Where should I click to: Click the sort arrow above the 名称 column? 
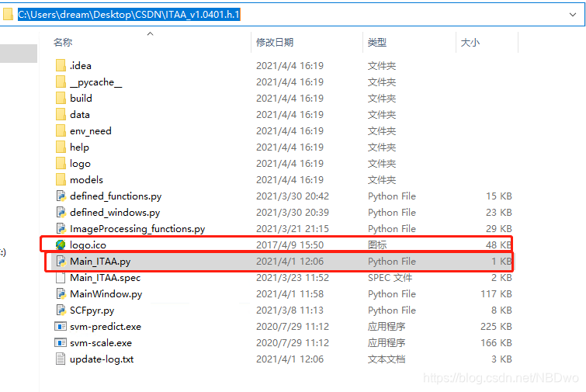tap(151, 33)
